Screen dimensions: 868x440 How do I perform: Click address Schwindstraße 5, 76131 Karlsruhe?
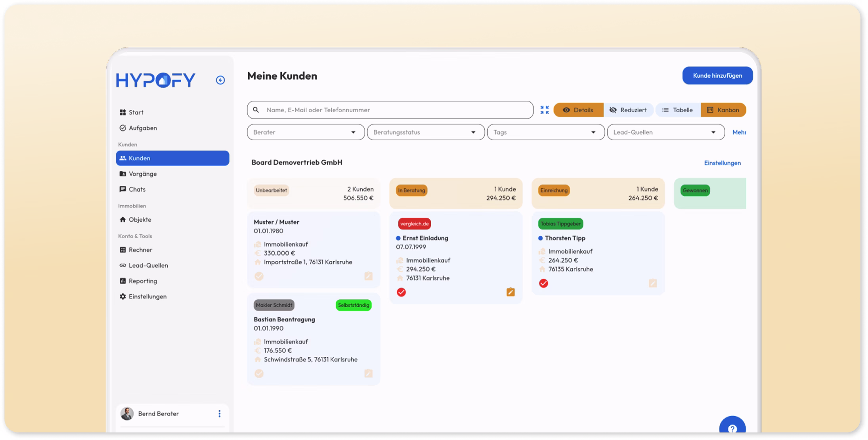[x=311, y=360]
